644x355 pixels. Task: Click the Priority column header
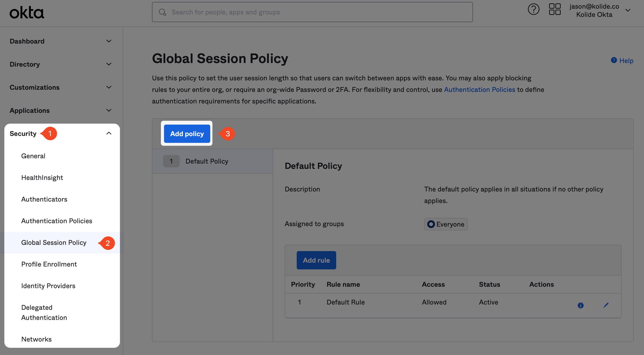303,284
